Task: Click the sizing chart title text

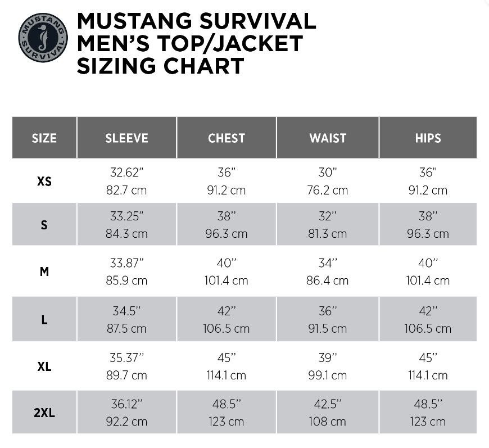Action: pyautogui.click(x=196, y=43)
